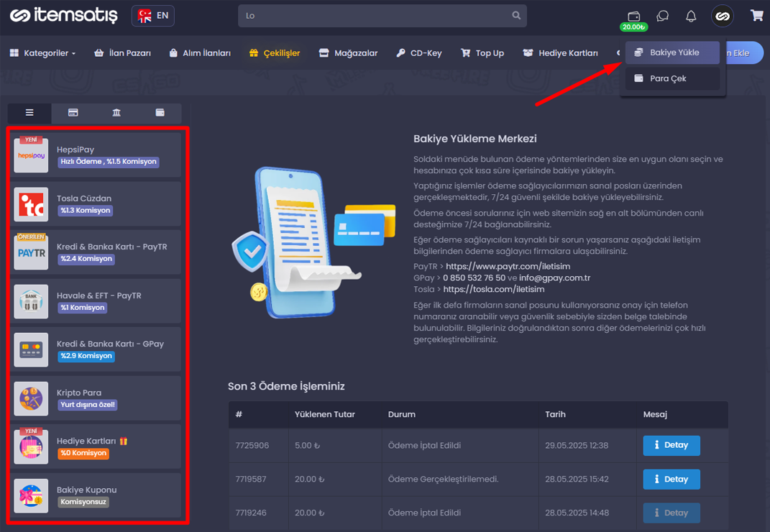Open the paytr.com/iletisim link
Image resolution: width=770 pixels, height=532 pixels.
[x=508, y=266]
